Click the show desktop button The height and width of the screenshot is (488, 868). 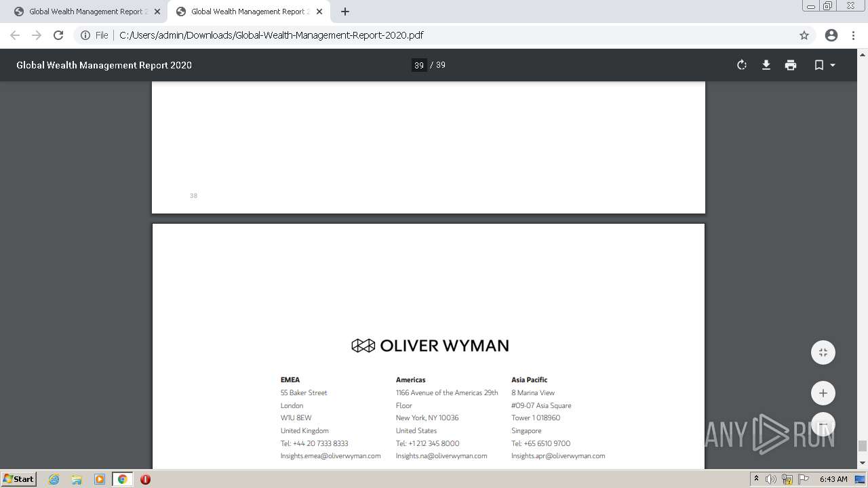(x=861, y=479)
